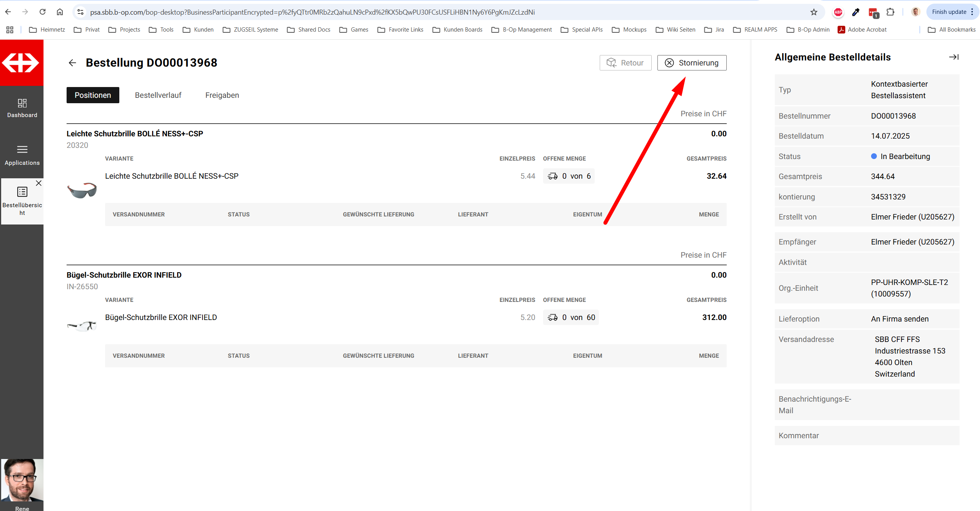980x511 pixels.
Task: Open the Kunden Boards bookmark folder
Action: point(457,30)
